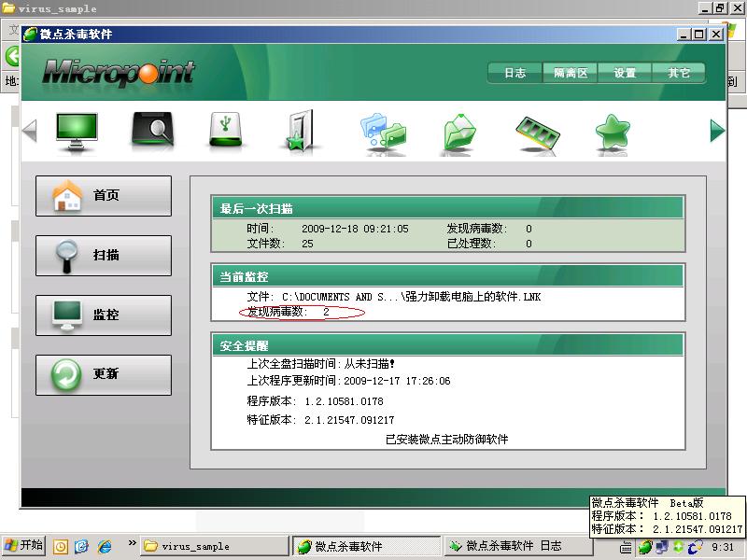Click the green shield tray icon
This screenshot has width=747, height=560.
coord(679,547)
